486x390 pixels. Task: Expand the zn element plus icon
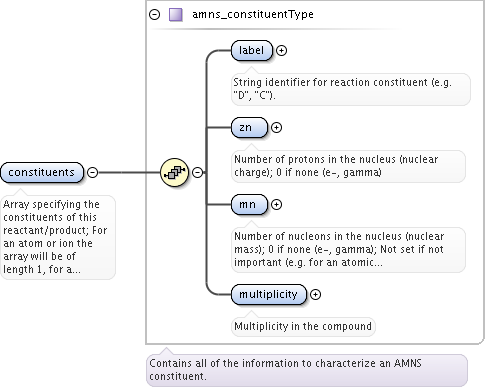(x=276, y=127)
